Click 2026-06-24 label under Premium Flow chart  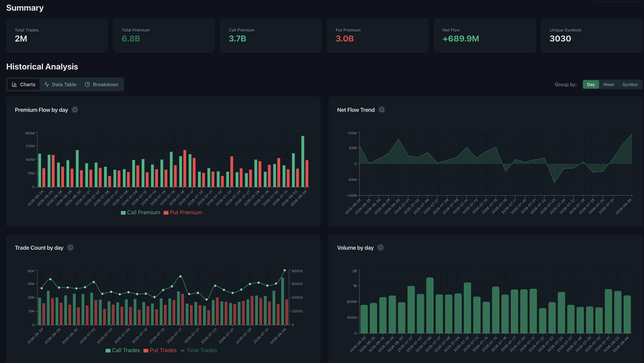pos(36,198)
